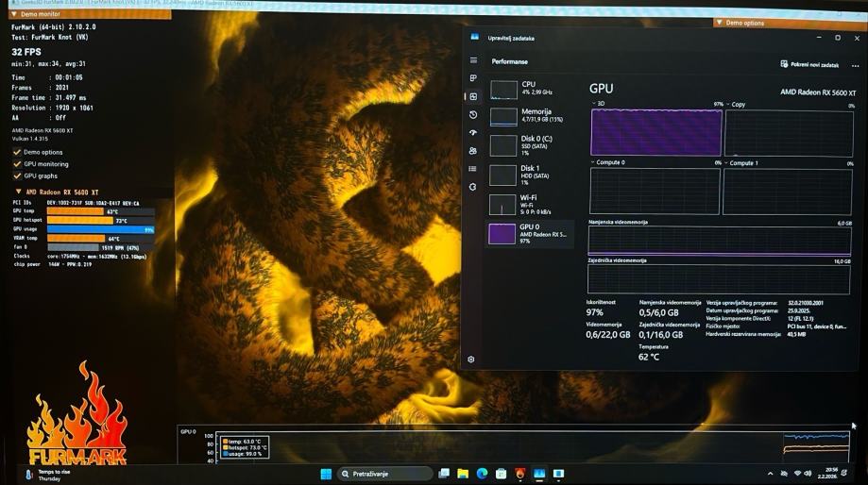Click the purple 3D utilization graph
Screen dimensions: 868x485
pos(656,133)
